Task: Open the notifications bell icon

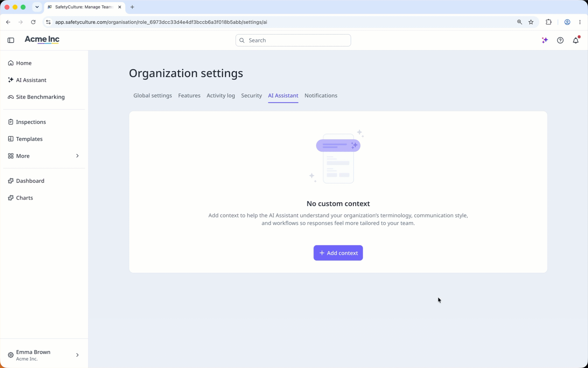Action: tap(576, 40)
